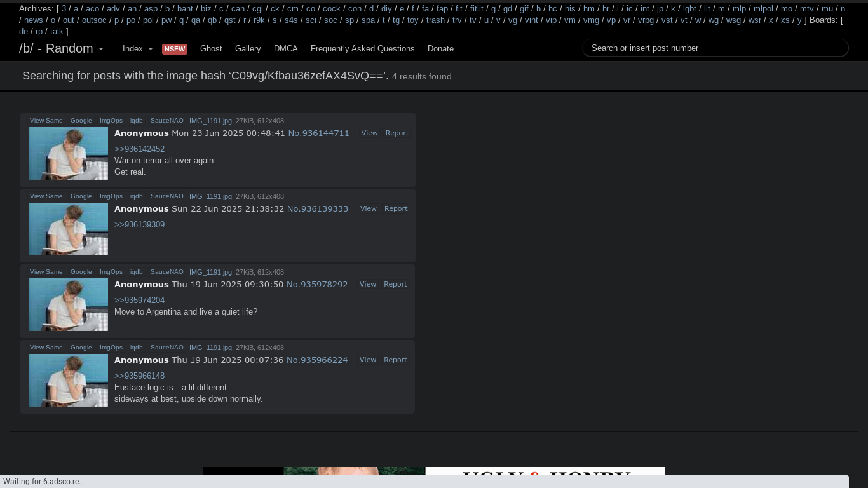
Task: Click the NSFW badge
Action: [x=175, y=49]
